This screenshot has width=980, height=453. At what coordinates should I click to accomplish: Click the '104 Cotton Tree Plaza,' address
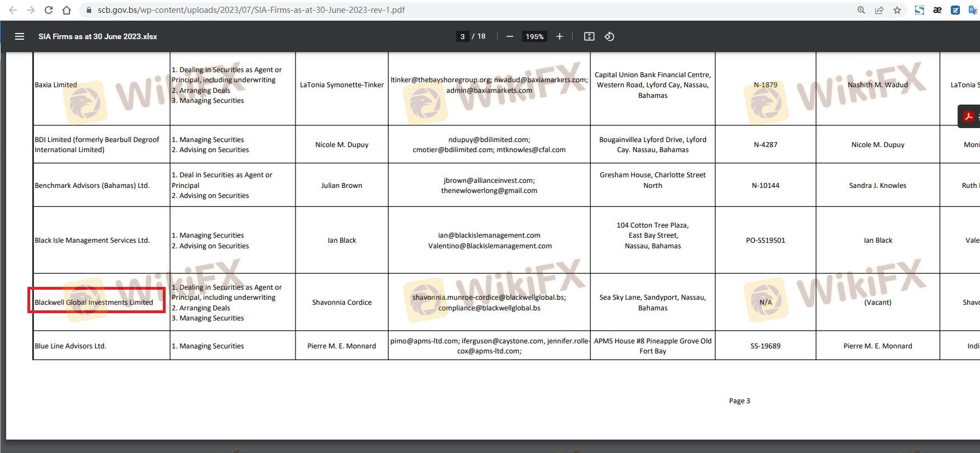(653, 225)
